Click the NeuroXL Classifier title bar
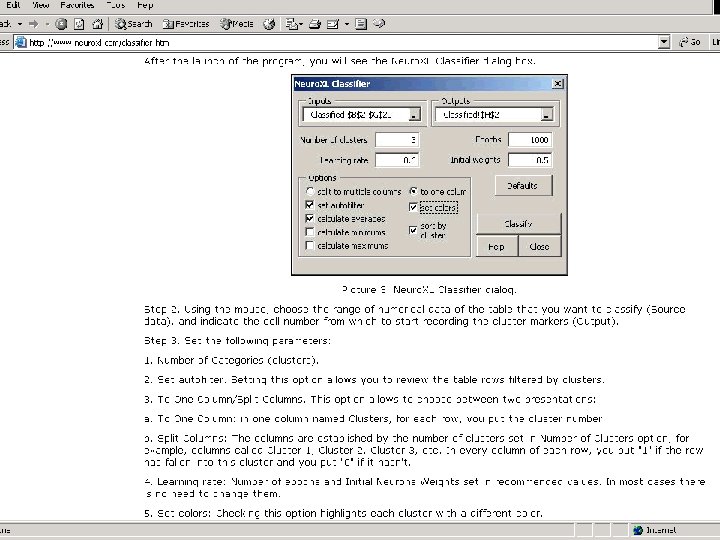This screenshot has width=720, height=540. tap(422, 84)
